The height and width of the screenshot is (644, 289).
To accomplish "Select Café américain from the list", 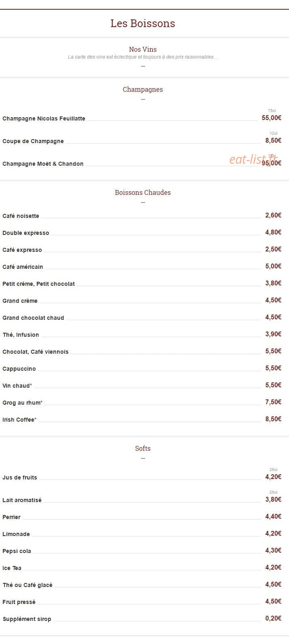I will click(23, 267).
